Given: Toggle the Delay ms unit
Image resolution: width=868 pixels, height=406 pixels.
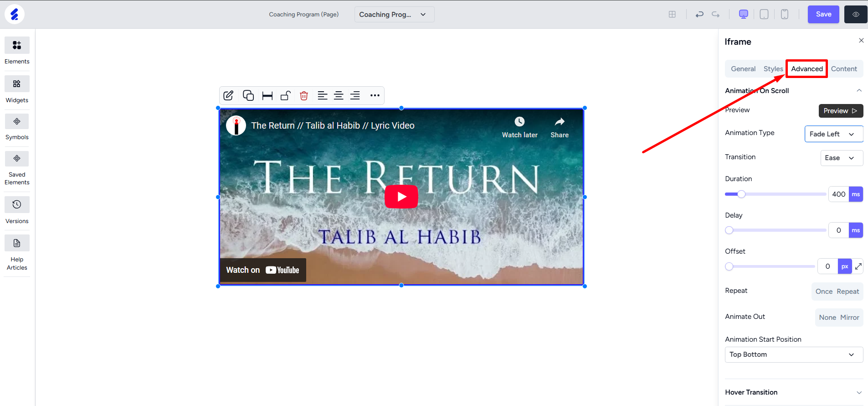Looking at the screenshot, I should 856,230.
